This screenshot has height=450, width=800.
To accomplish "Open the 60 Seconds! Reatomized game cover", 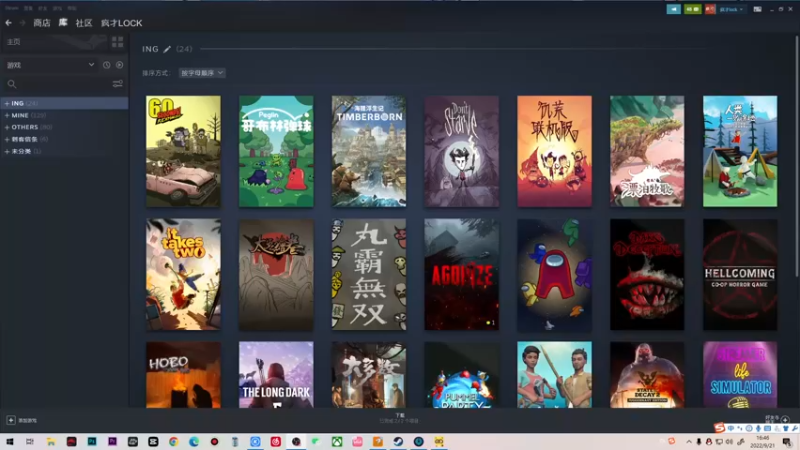I will point(184,151).
